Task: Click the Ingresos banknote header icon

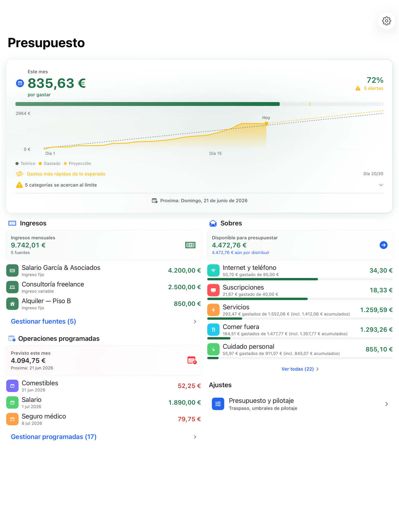Action: click(x=12, y=223)
